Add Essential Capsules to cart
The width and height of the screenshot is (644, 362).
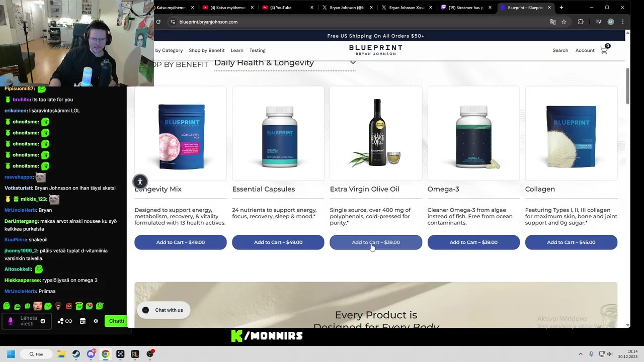pyautogui.click(x=278, y=242)
